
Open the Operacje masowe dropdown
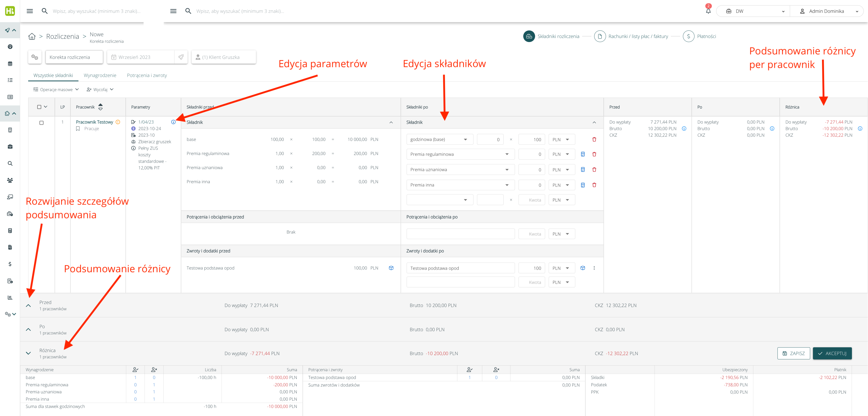[56, 89]
